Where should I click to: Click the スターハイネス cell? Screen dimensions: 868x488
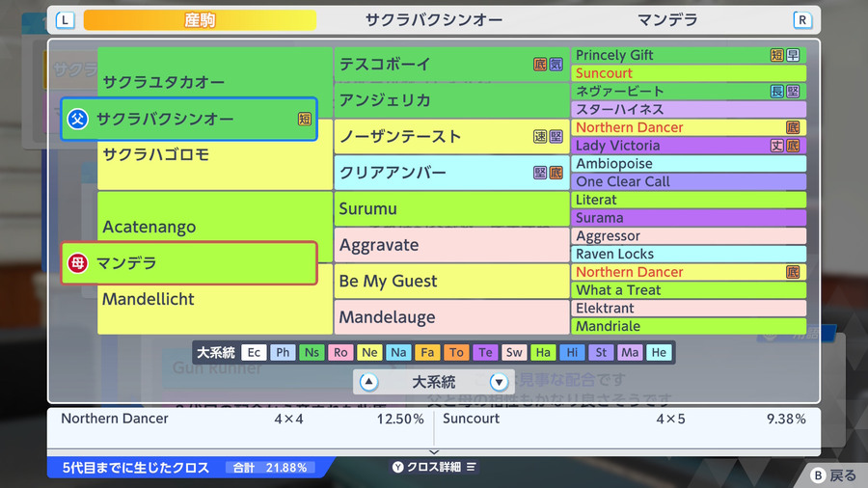click(689, 109)
